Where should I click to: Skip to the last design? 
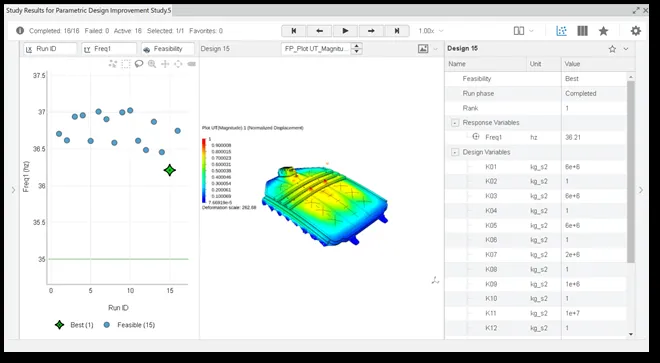tap(397, 31)
